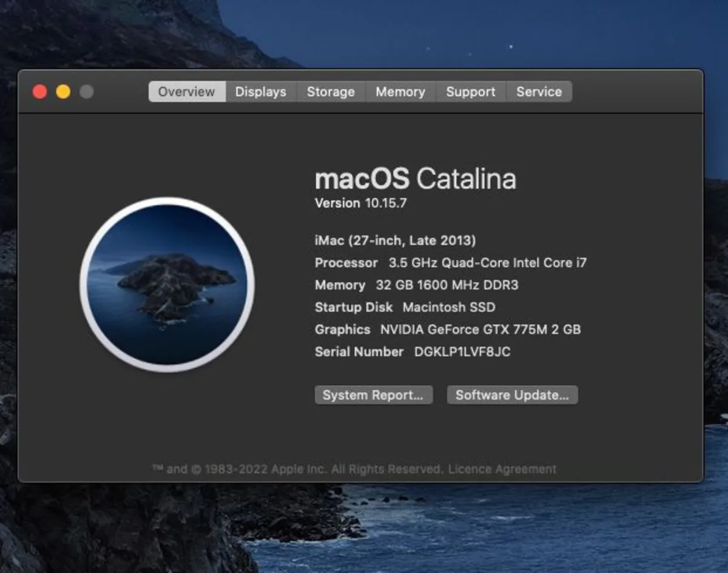The height and width of the screenshot is (573, 728).
Task: Open the Memory tab
Action: point(400,92)
